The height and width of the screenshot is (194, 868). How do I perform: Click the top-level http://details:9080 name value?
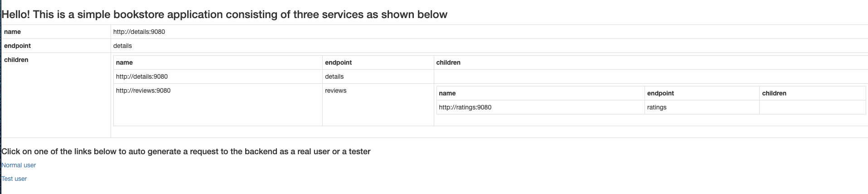coord(139,32)
